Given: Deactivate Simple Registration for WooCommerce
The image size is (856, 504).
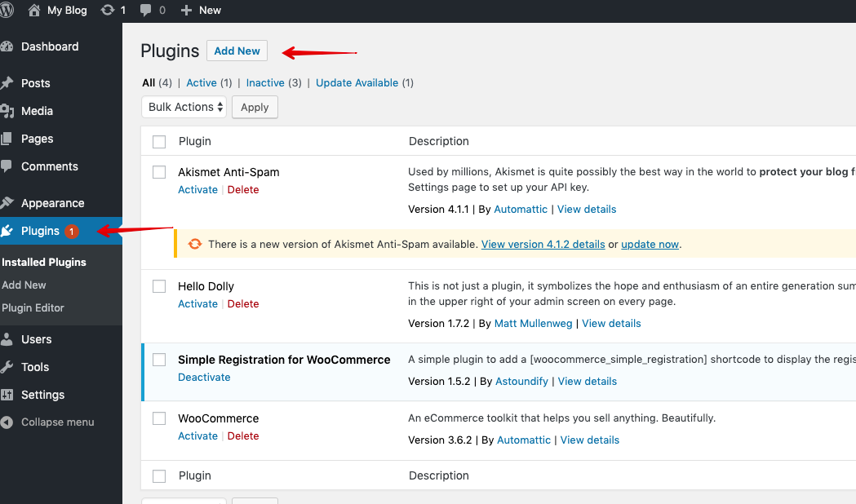Looking at the screenshot, I should [204, 377].
